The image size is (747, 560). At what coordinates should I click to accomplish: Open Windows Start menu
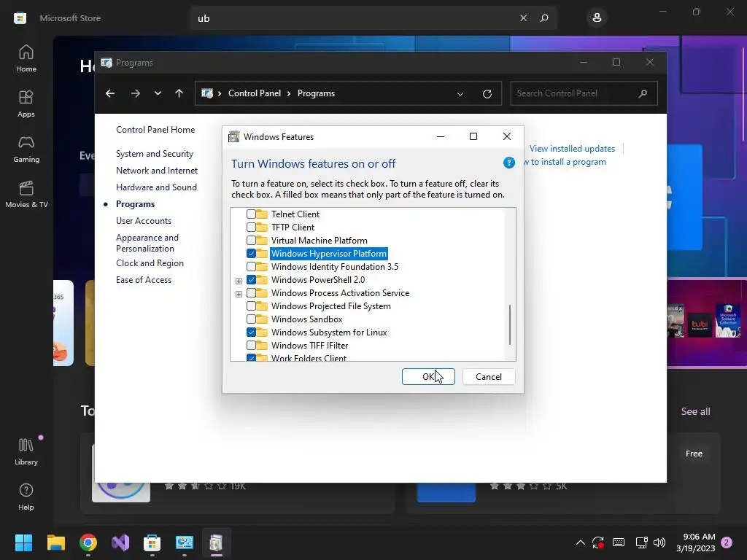23,542
